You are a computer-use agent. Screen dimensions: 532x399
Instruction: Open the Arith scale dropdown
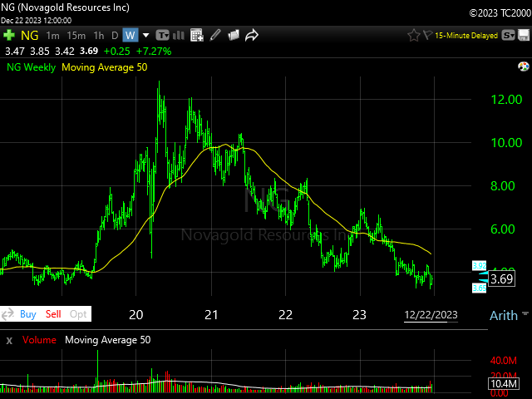[x=509, y=315]
